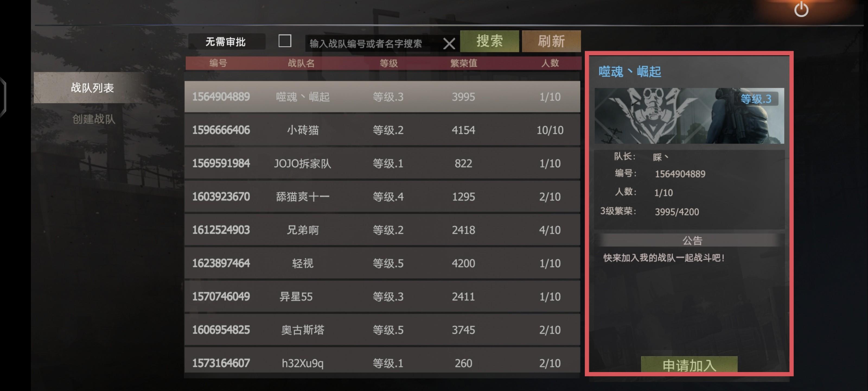Screen dimensions: 868x391
Task: Click the gas mask team emblem banner
Action: (x=689, y=116)
